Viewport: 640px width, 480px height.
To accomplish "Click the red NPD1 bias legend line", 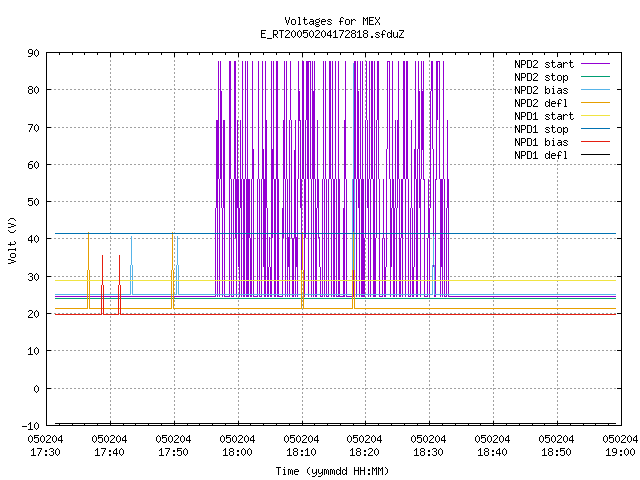I will pyautogui.click(x=595, y=142).
